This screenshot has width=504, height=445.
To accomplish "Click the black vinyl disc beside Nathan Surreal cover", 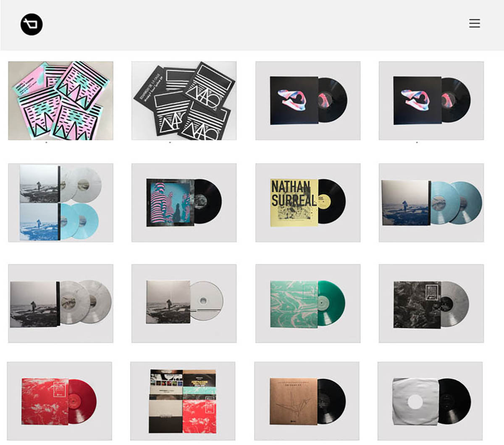I will (x=333, y=202).
